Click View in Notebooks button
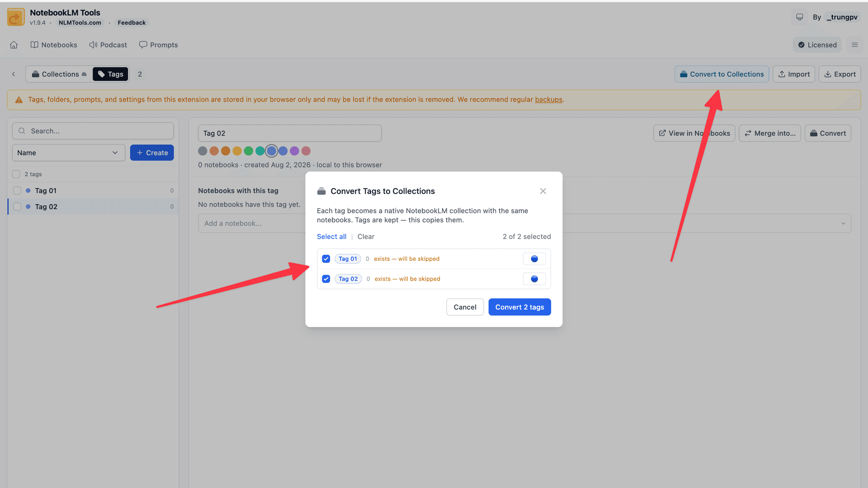The width and height of the screenshot is (868, 488). click(x=694, y=133)
